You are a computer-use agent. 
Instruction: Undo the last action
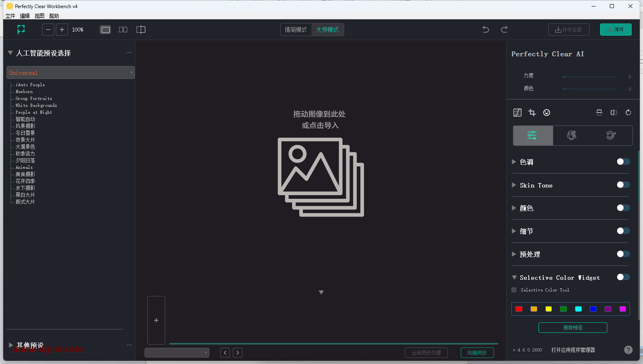point(486,30)
